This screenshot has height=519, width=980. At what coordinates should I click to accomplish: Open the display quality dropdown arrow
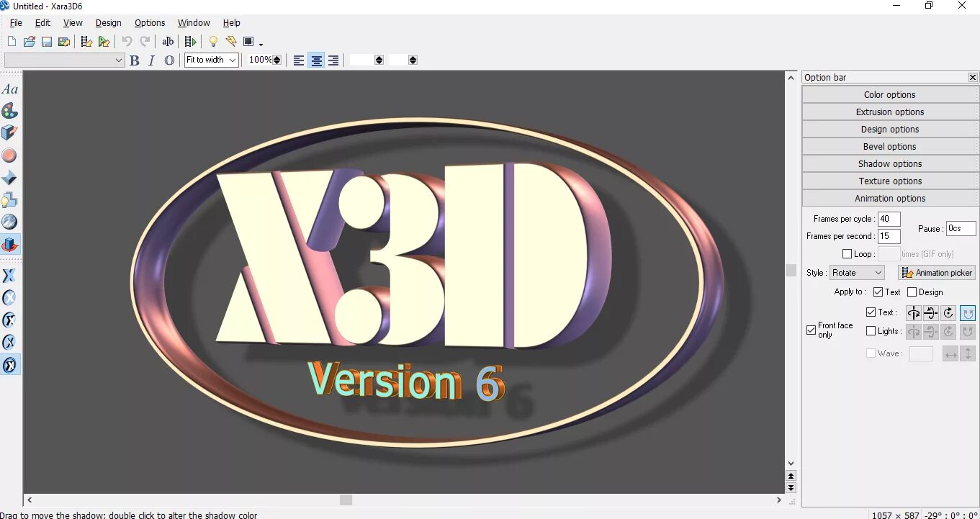point(261,44)
